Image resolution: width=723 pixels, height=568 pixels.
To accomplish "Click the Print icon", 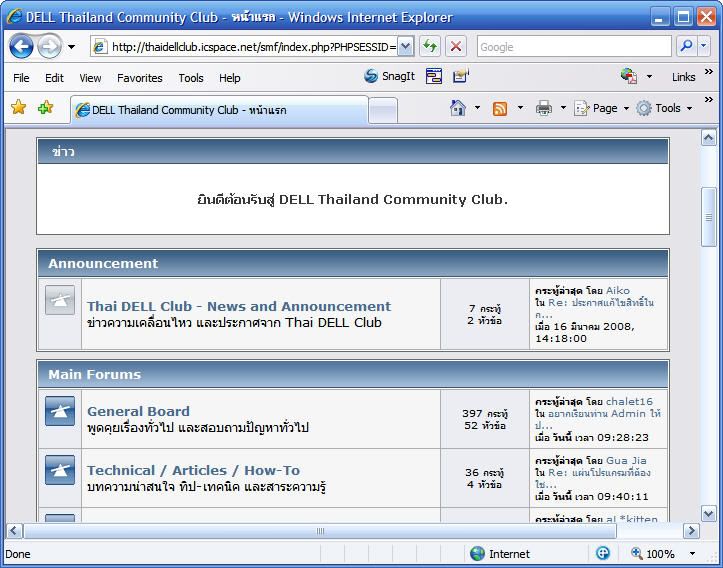I will pyautogui.click(x=544, y=108).
